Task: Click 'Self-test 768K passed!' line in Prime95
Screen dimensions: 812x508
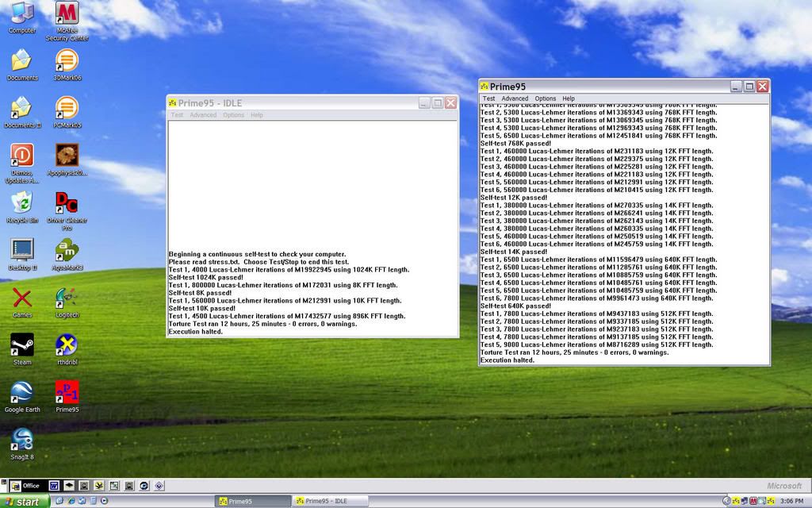Action: coord(515,144)
